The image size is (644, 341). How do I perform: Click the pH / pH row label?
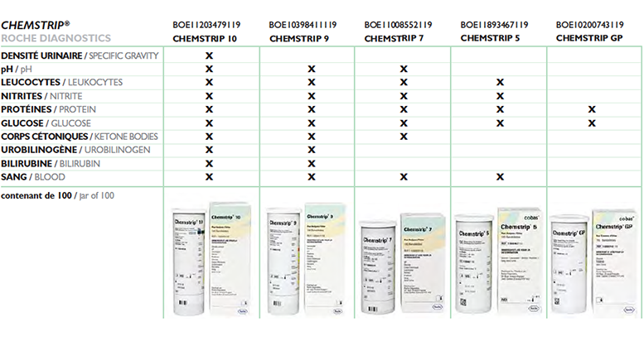click(17, 70)
